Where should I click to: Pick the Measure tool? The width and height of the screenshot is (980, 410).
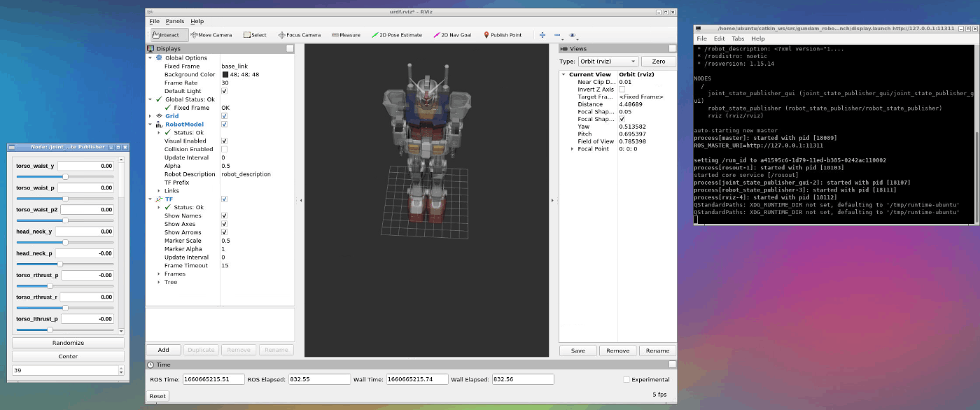pyautogui.click(x=346, y=35)
